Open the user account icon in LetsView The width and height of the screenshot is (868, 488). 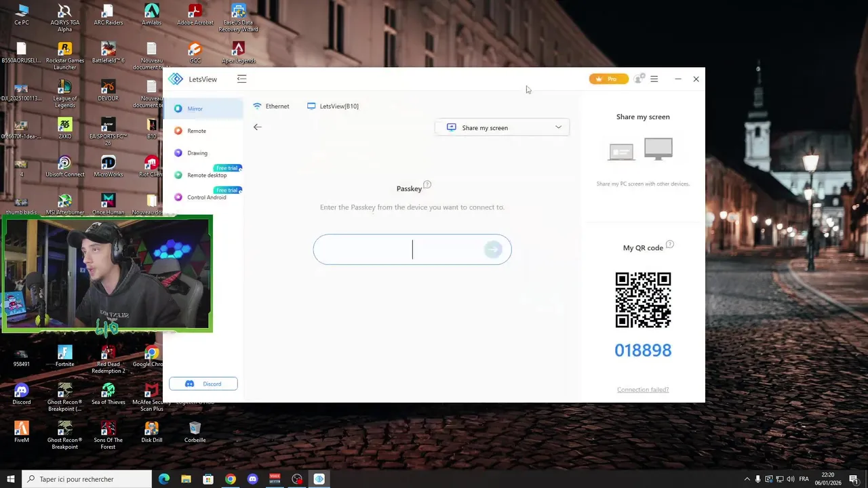pyautogui.click(x=638, y=79)
